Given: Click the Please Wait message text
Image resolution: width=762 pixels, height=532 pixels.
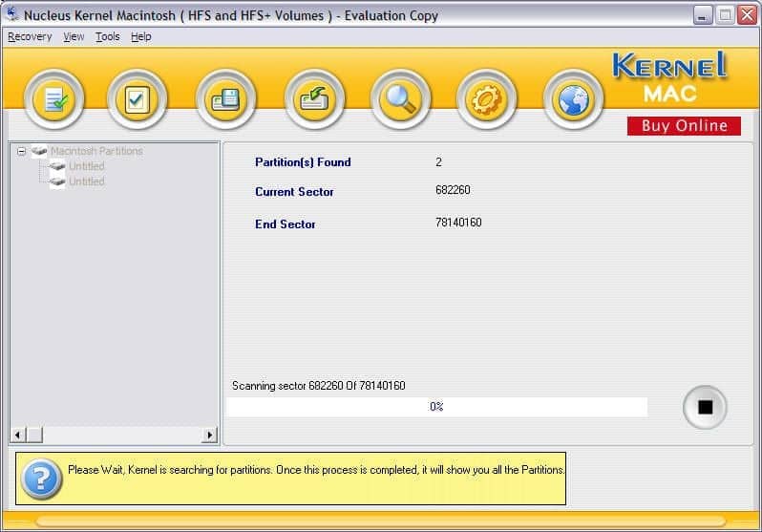Looking at the screenshot, I should (316, 470).
